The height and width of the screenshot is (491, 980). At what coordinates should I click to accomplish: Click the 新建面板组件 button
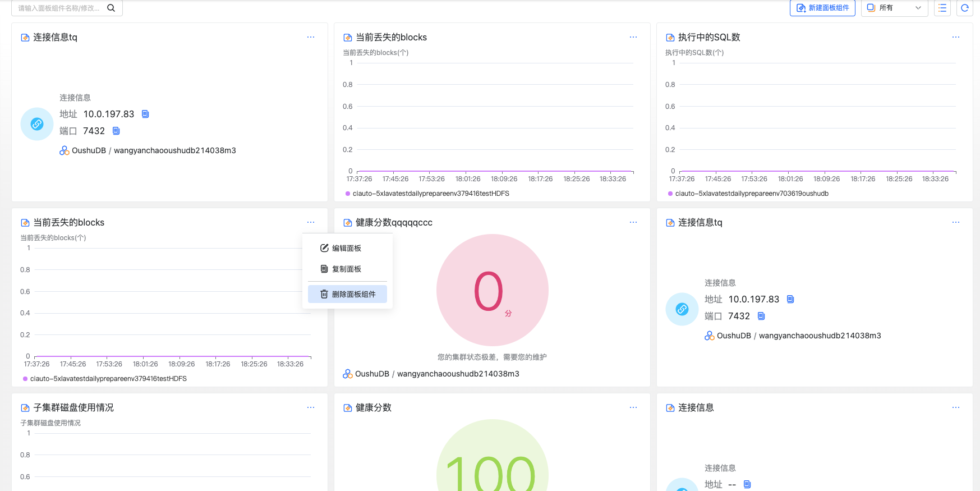click(x=822, y=8)
